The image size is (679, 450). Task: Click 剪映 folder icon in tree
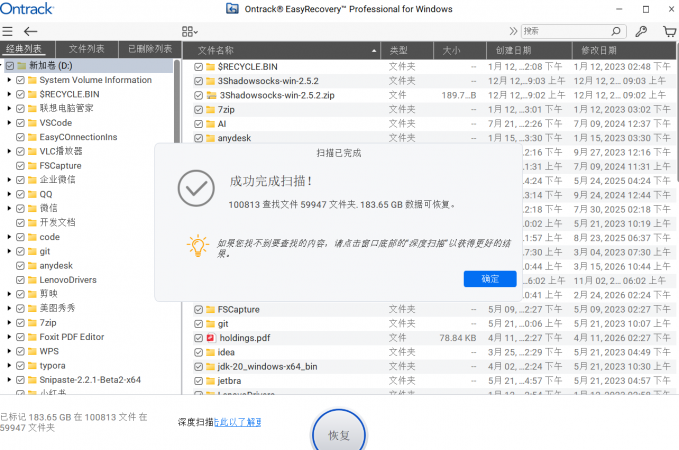(x=32, y=294)
